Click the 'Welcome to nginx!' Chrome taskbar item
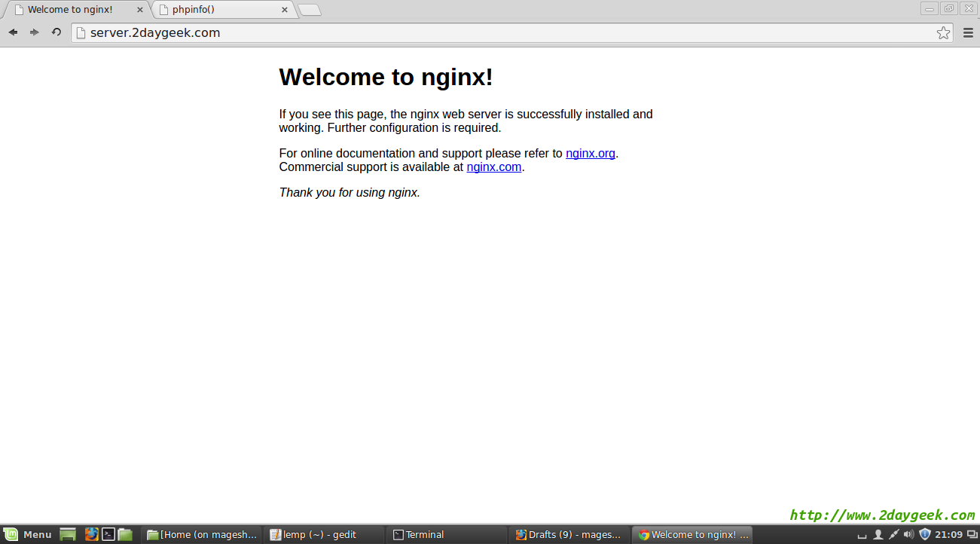 coord(692,534)
